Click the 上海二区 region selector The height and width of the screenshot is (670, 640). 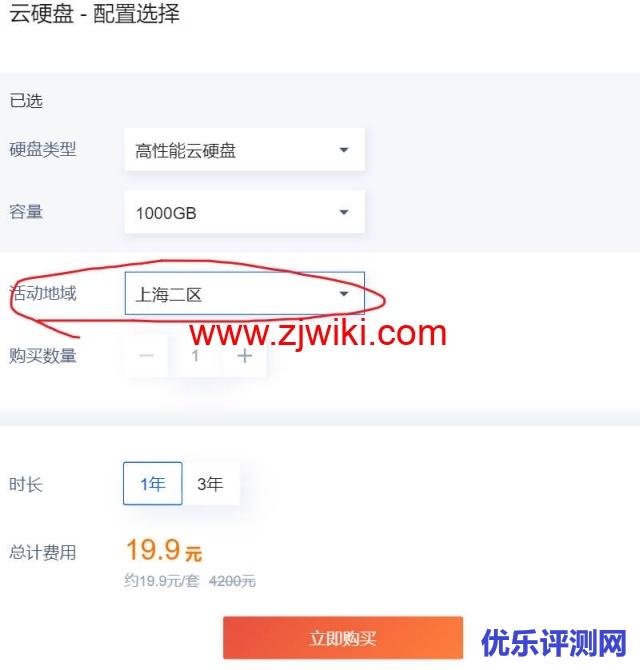pos(244,293)
